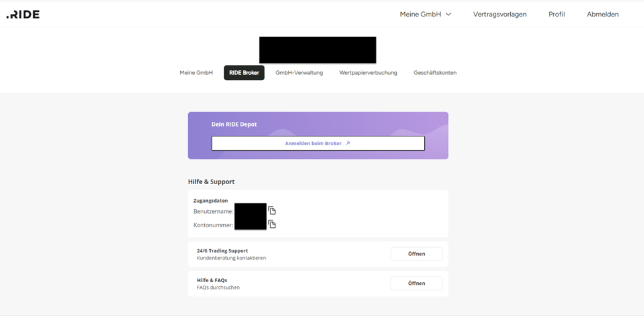
Task: Click Öffnen for Hilfe & FAQs
Action: pyautogui.click(x=416, y=283)
